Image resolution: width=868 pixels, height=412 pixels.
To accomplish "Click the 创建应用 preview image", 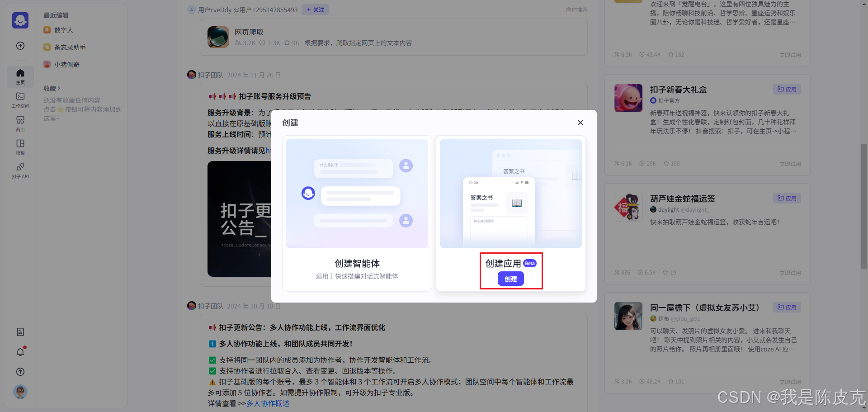I will coord(511,194).
